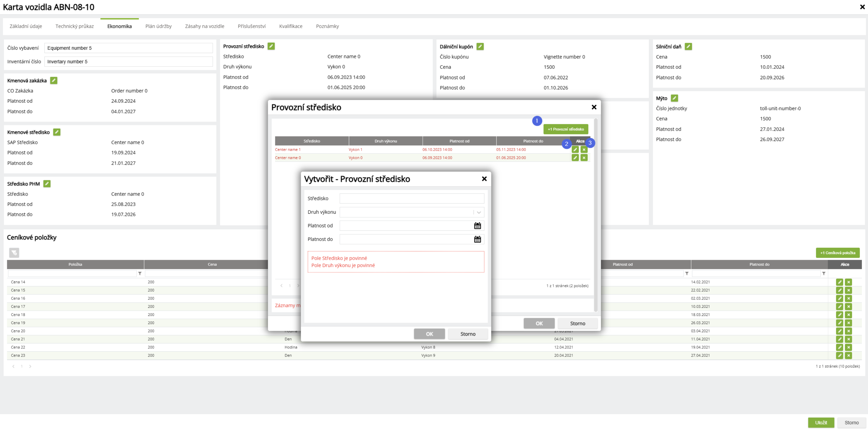868x431 pixels.
Task: Edit Kmenová zakázka section
Action: click(54, 81)
